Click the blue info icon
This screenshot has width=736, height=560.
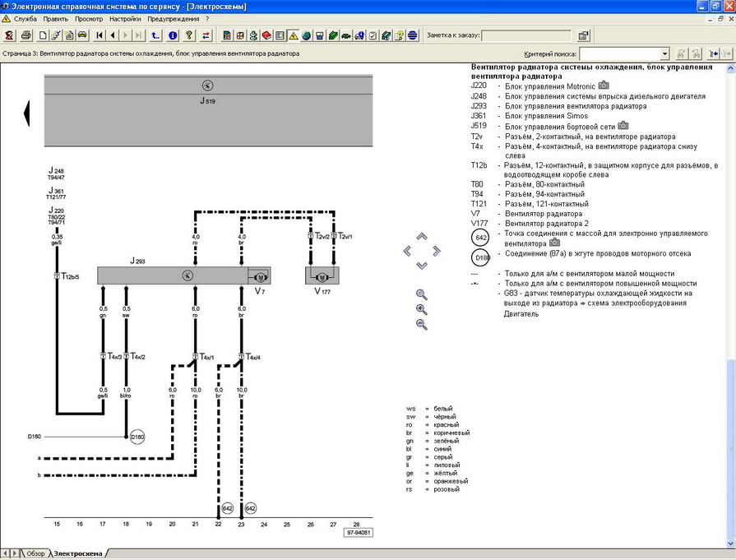(x=173, y=35)
